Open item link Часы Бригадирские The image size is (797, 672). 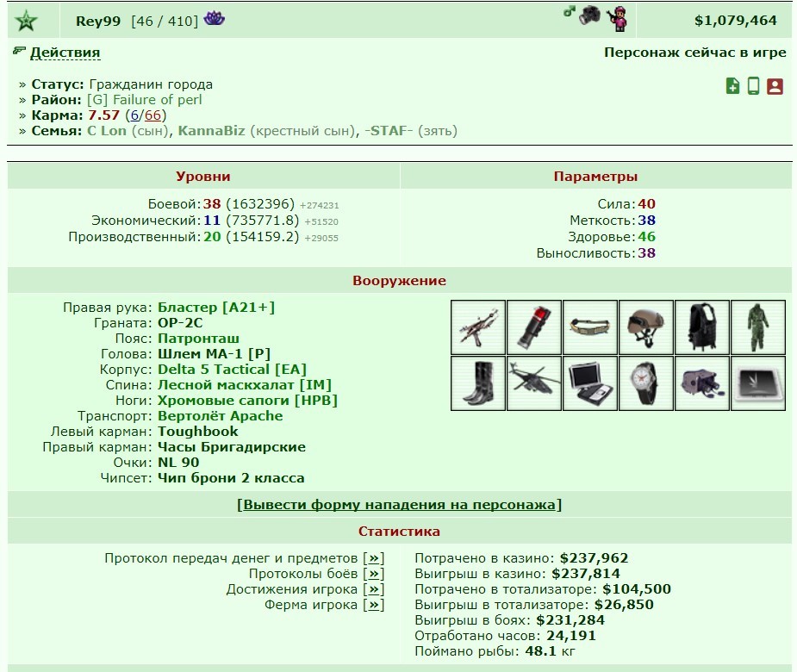(232, 447)
